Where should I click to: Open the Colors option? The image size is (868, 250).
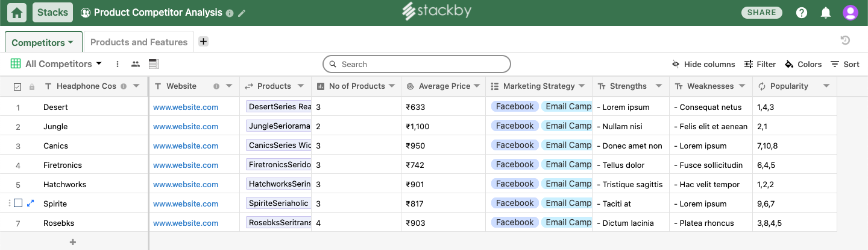[x=803, y=64]
